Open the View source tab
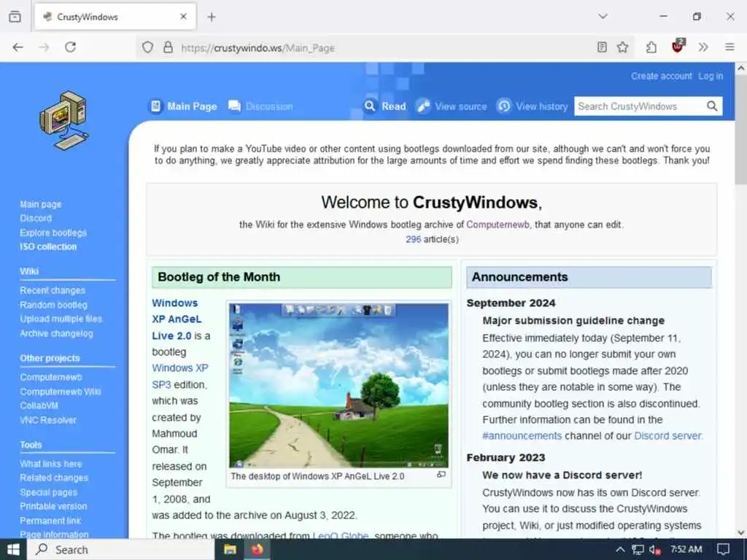747x560 pixels. tap(452, 106)
